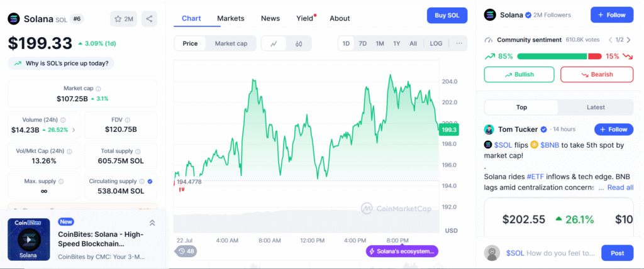This screenshot has width=644, height=269.
Task: Follow Tom Tucker
Action: point(614,129)
